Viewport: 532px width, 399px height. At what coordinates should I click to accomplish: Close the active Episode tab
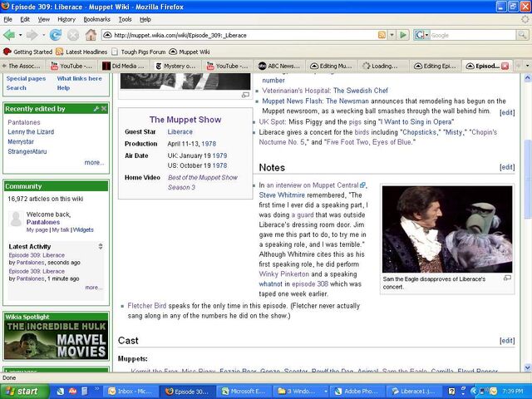point(505,66)
